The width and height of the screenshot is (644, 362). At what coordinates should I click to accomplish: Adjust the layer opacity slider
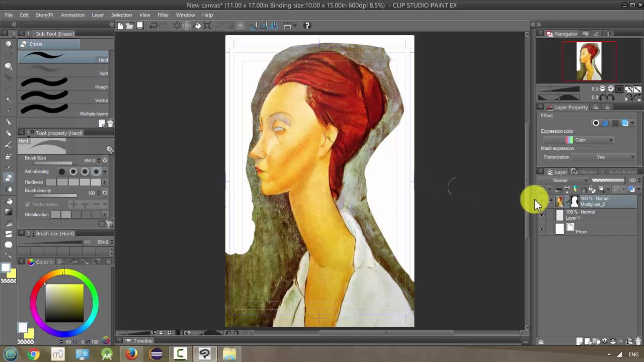[608, 180]
